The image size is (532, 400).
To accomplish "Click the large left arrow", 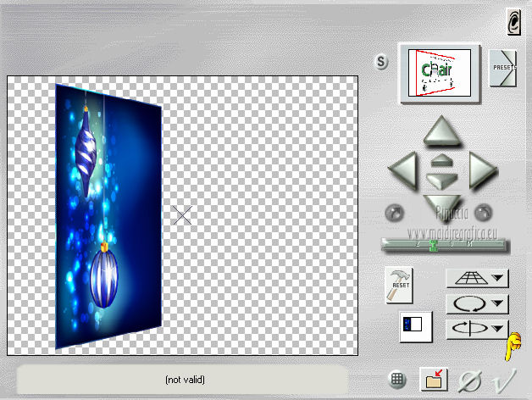I will click(x=403, y=170).
